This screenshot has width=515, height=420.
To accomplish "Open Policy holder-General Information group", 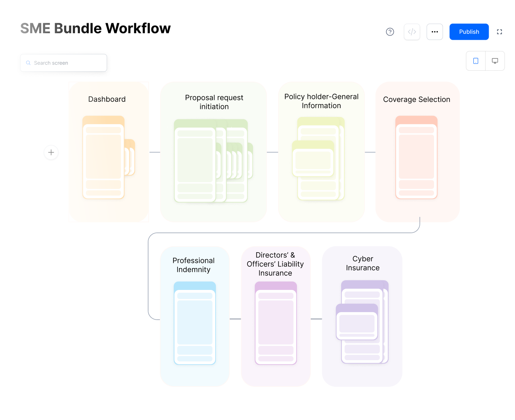I will 321,159.
